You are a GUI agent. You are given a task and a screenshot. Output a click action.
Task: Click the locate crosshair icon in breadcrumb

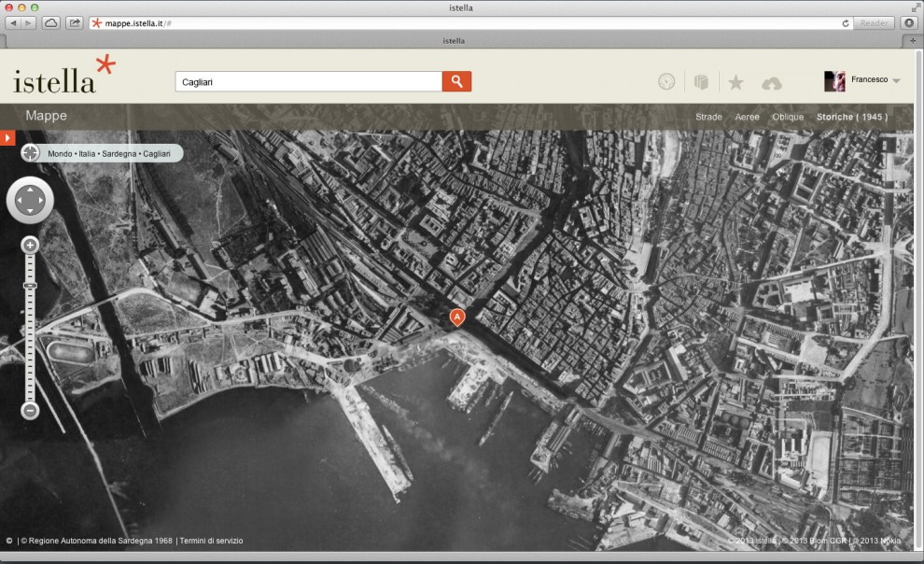(30, 153)
